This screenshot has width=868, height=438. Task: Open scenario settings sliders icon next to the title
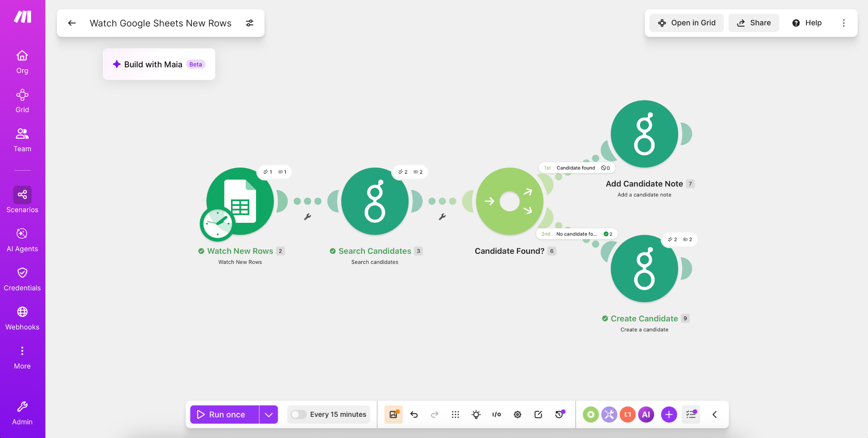[x=250, y=23]
